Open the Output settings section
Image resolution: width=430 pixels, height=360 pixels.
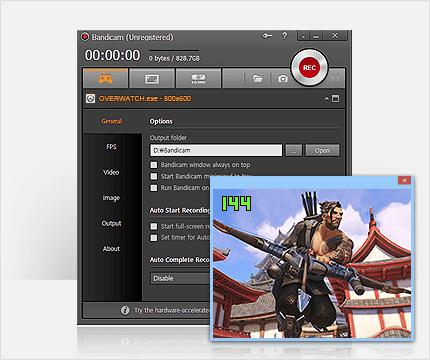(x=111, y=223)
